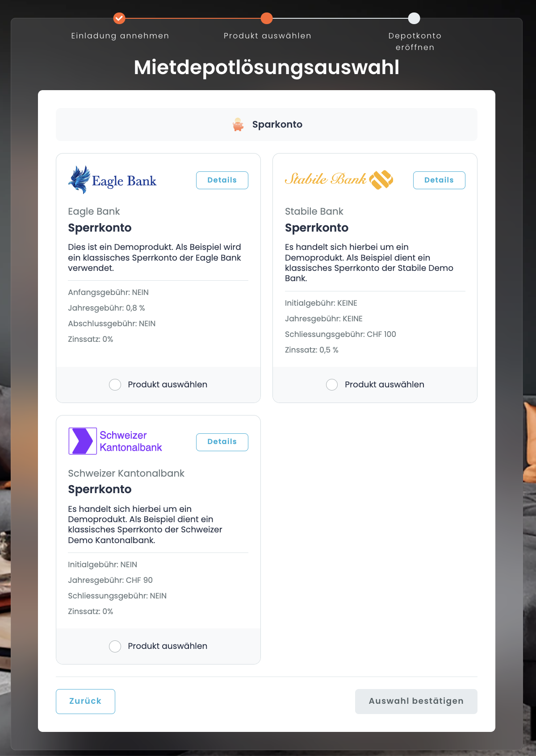Select the Eagle Bank product radio button
Image resolution: width=536 pixels, height=756 pixels.
click(115, 385)
